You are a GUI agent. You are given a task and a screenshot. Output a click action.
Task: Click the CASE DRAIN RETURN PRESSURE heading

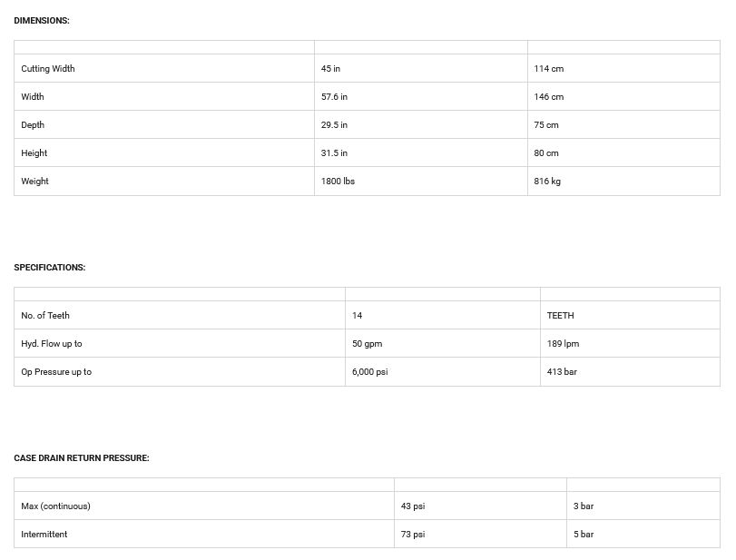(82, 458)
